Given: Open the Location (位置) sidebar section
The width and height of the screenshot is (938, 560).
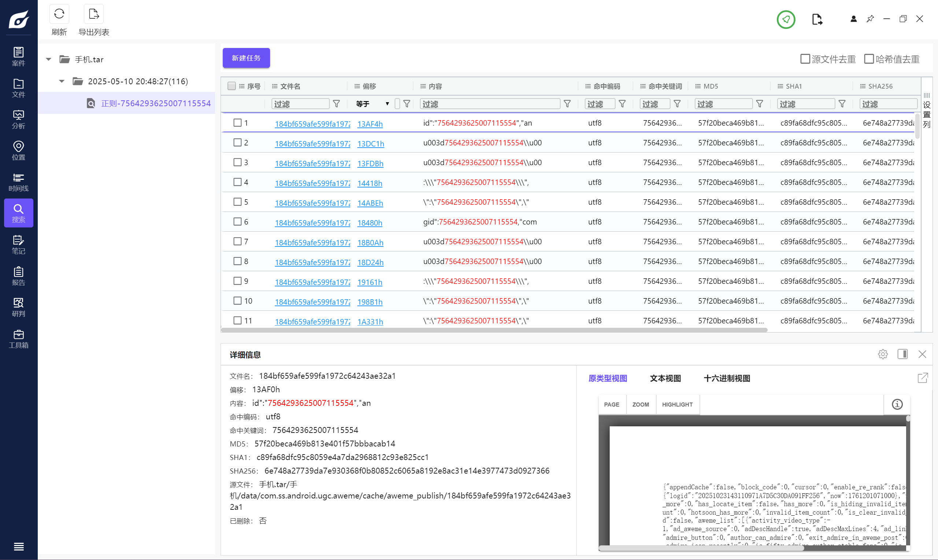Looking at the screenshot, I should 18,151.
